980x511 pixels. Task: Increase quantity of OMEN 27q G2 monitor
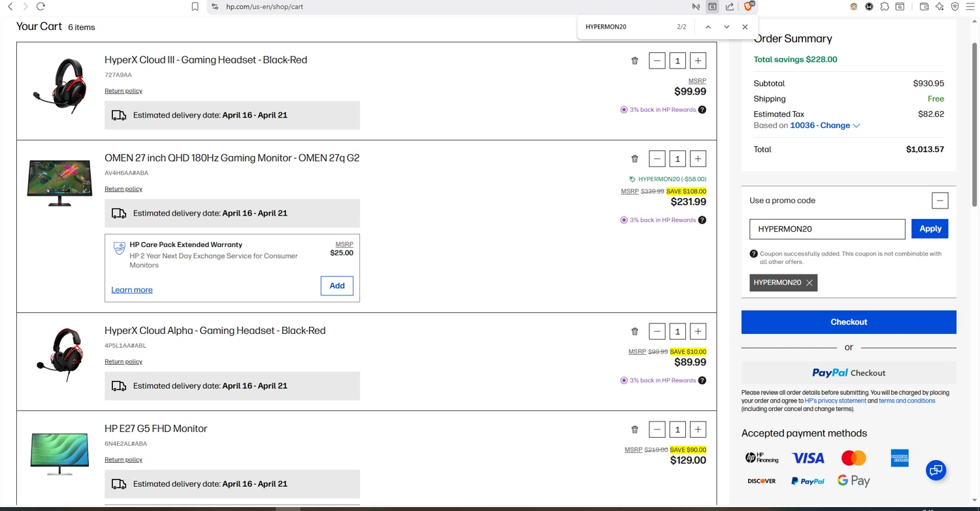tap(698, 159)
